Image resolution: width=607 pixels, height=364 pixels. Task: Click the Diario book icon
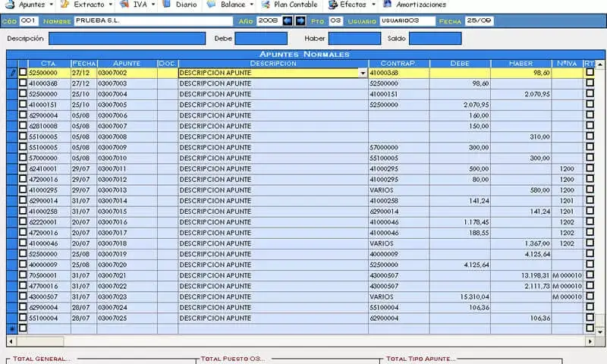[167, 5]
